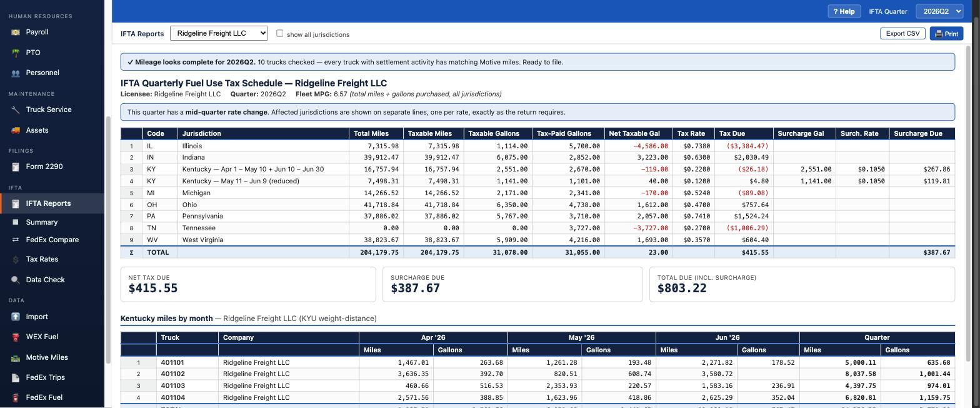
Task: Click the Total Due $803.22 card
Action: pyautogui.click(x=802, y=284)
